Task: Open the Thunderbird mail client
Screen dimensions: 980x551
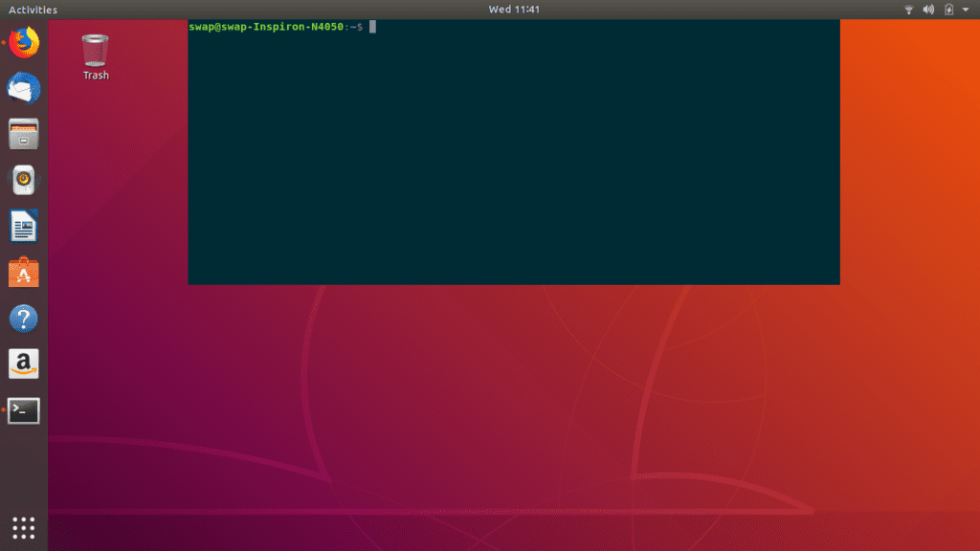Action: [x=21, y=88]
